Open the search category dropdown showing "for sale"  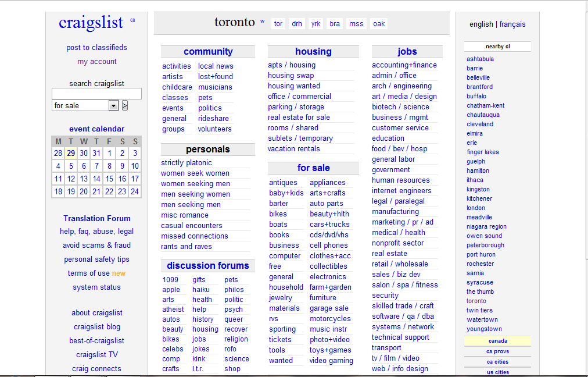[85, 105]
